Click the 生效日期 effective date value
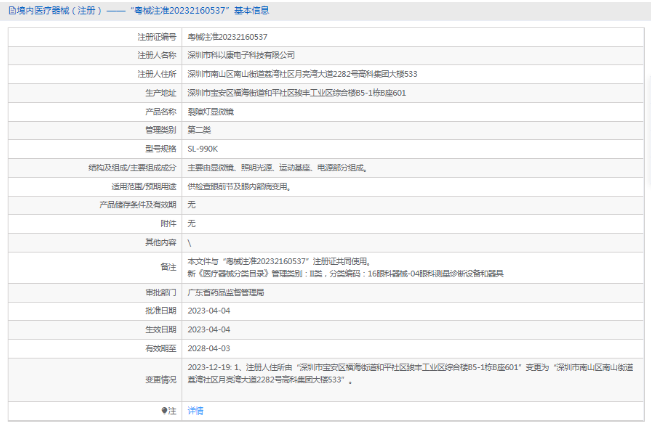651x431 pixels. pyautogui.click(x=209, y=329)
